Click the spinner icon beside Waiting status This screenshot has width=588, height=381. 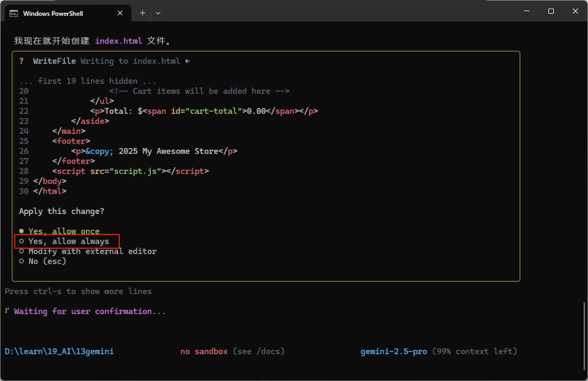pos(7,311)
